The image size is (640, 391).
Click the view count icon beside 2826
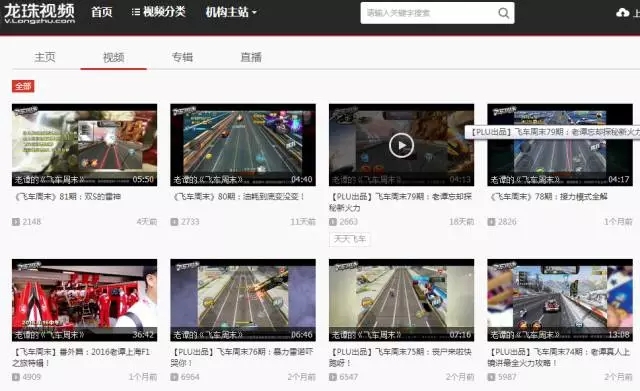click(x=491, y=222)
